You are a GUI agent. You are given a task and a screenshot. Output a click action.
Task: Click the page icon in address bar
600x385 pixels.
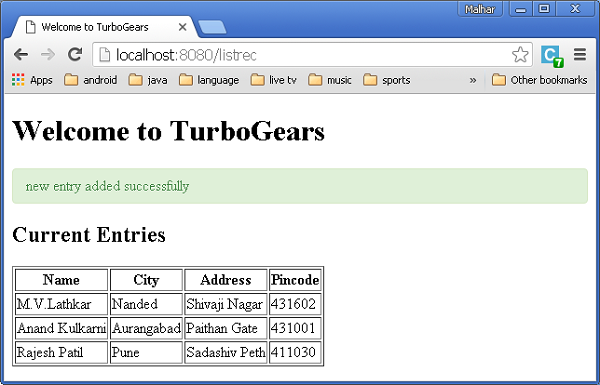[104, 55]
